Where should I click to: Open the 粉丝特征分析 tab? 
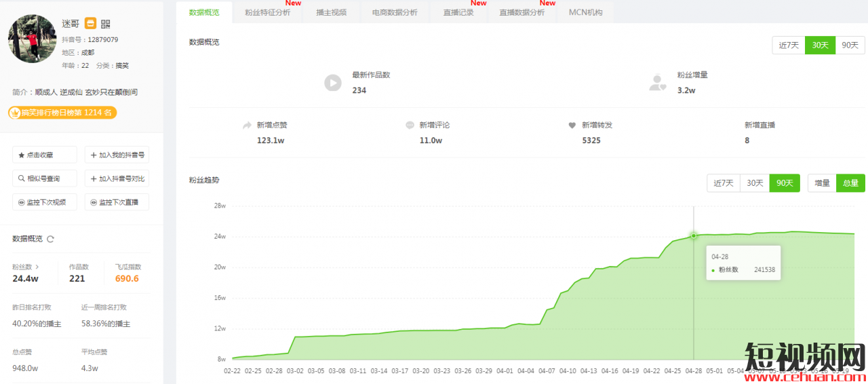(267, 12)
